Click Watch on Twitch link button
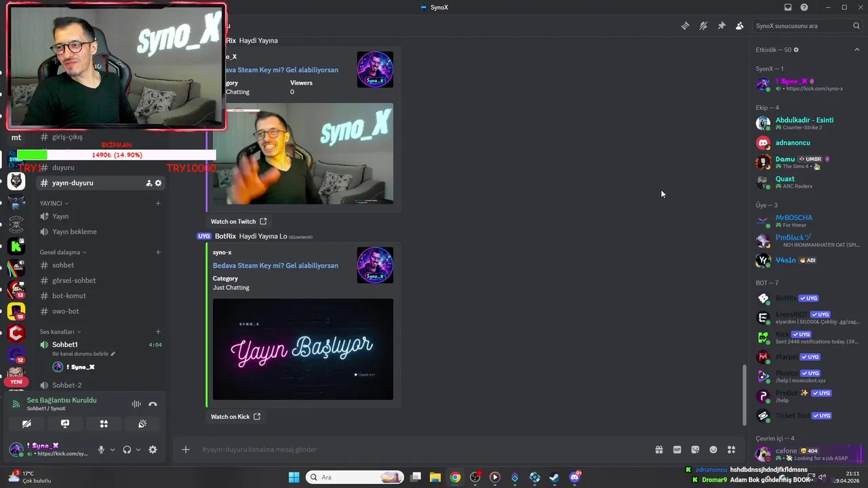The height and width of the screenshot is (488, 868). pyautogui.click(x=239, y=221)
